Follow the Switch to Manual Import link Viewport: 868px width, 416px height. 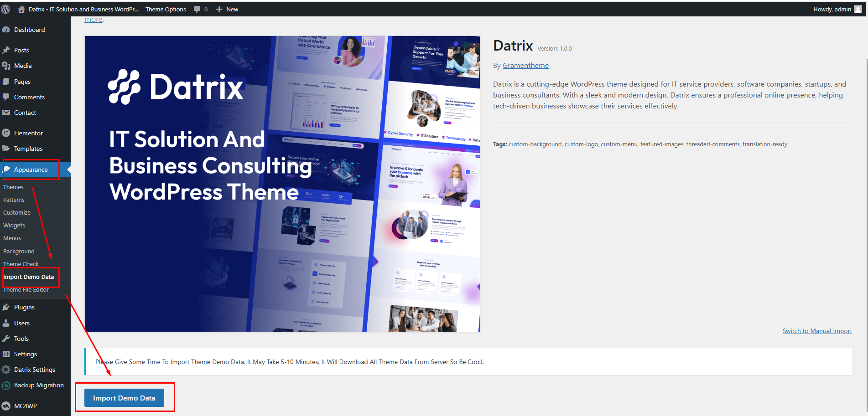pyautogui.click(x=817, y=331)
